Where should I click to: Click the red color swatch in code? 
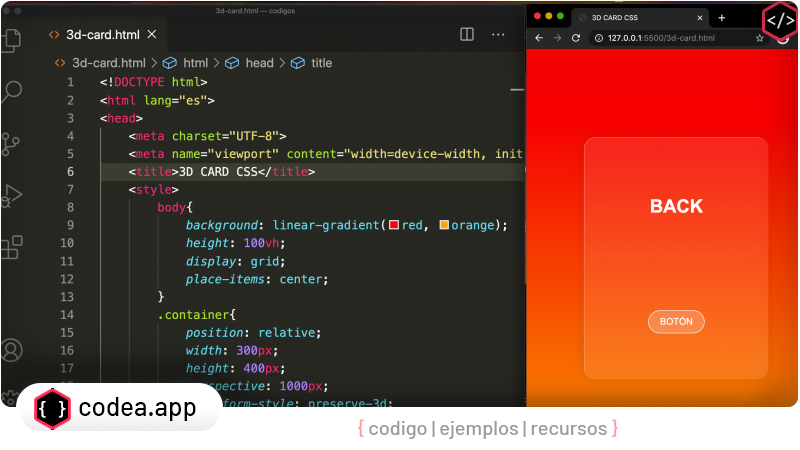(394, 225)
